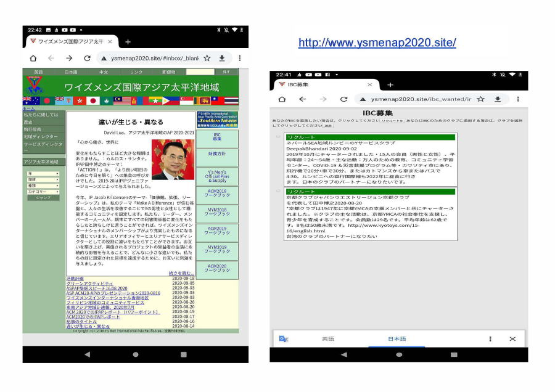Viewport: 555px width, 392px height.
Task: Open a new tab in the left browser
Action: pos(128,42)
